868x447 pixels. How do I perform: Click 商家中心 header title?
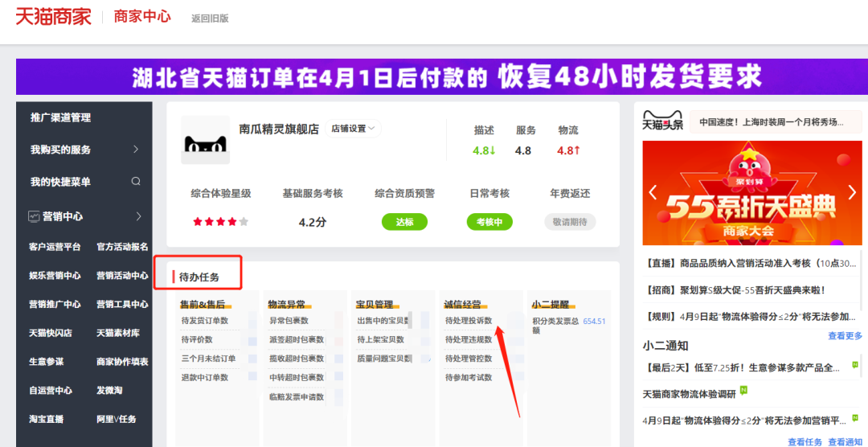click(142, 17)
